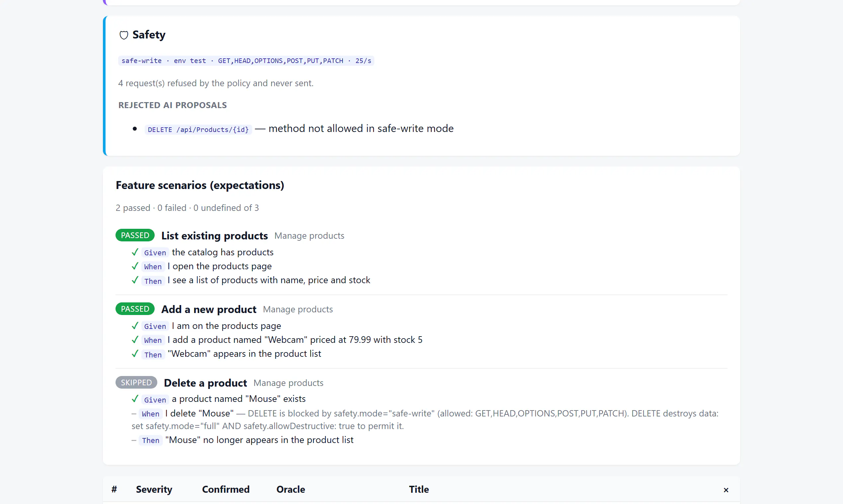Click Manage products label beside Add a new product
The height and width of the screenshot is (504, 843).
298,309
